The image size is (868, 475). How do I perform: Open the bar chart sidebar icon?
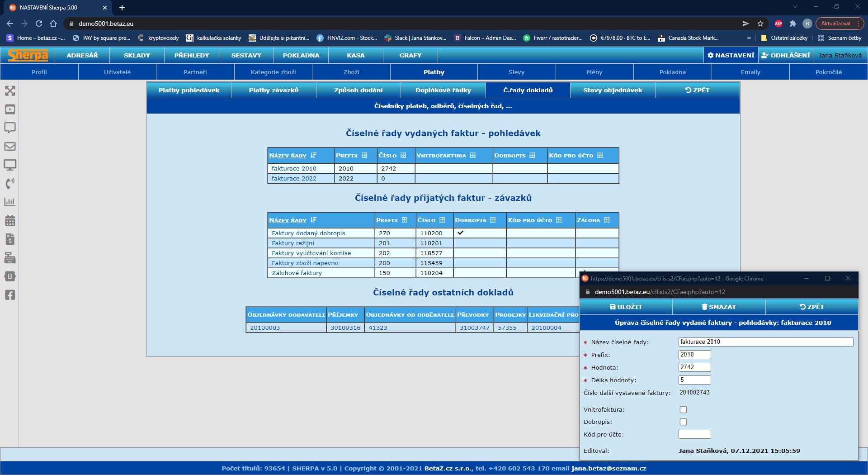click(10, 202)
